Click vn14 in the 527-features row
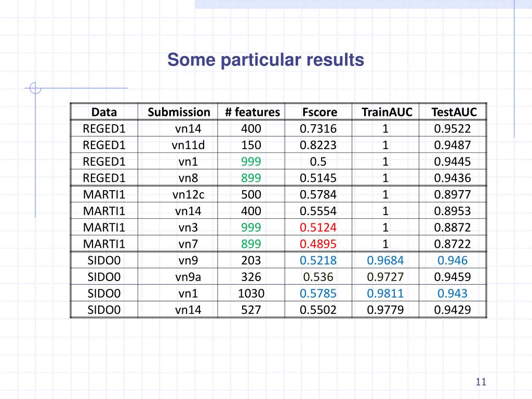This screenshot has width=532, height=399. [188, 310]
